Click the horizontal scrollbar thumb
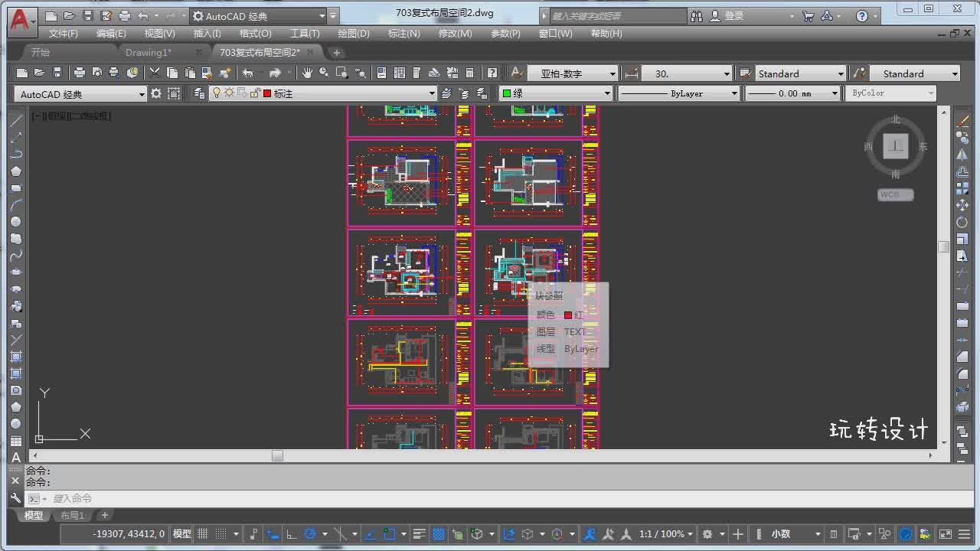980x551 pixels. tap(277, 455)
